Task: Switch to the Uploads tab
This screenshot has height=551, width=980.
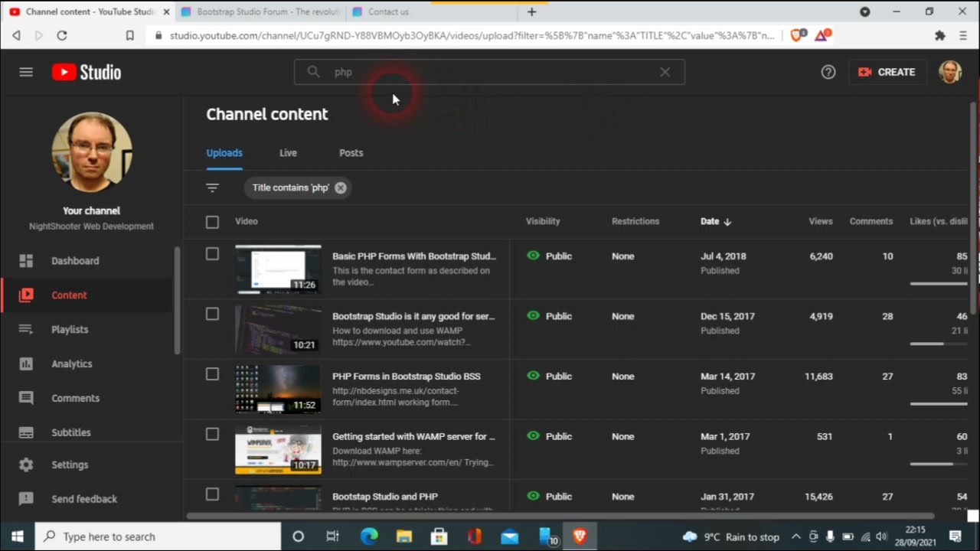Action: tap(224, 153)
